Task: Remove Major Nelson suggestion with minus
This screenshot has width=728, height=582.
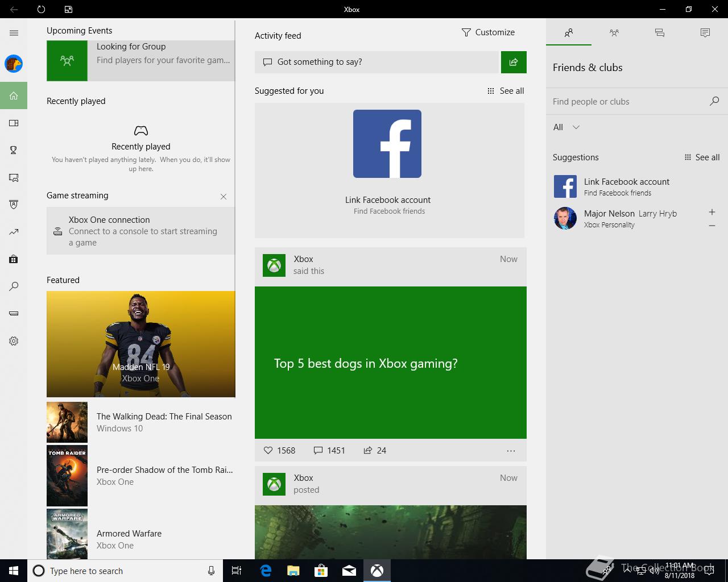Action: [712, 226]
